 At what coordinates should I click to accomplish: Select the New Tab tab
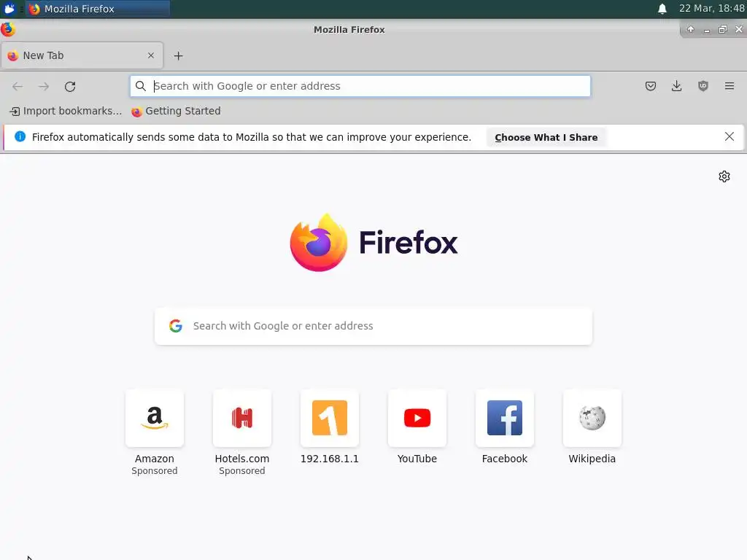tap(82, 55)
